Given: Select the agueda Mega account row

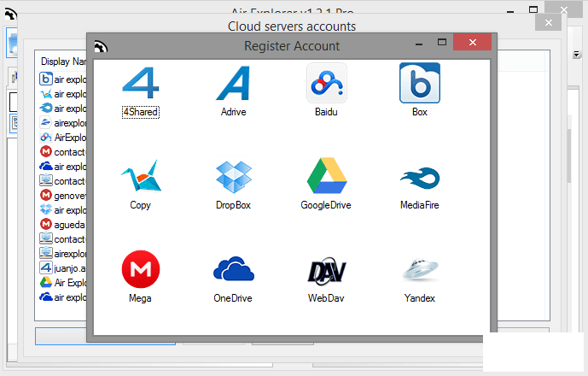Looking at the screenshot, I should (x=62, y=225).
